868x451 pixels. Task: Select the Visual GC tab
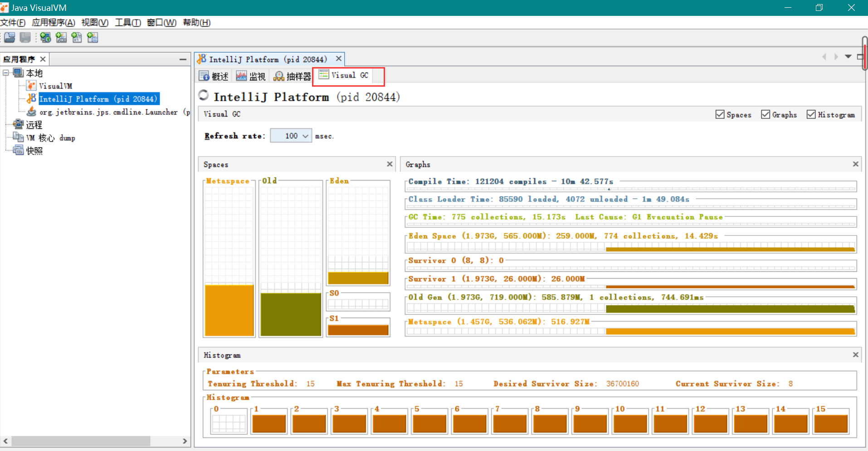344,75
